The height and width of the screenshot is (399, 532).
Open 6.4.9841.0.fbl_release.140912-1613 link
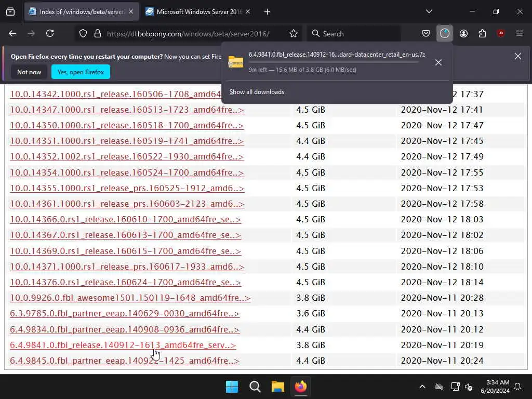click(123, 345)
